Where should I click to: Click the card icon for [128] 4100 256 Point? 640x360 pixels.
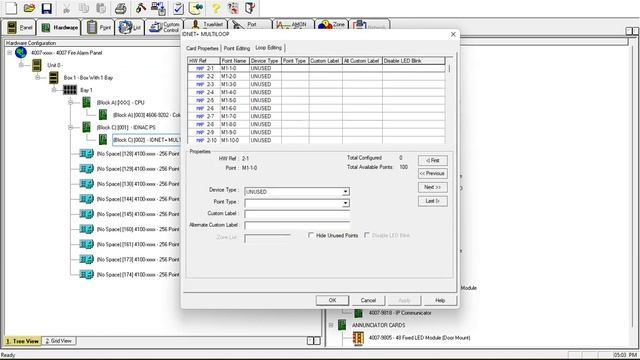87,153
